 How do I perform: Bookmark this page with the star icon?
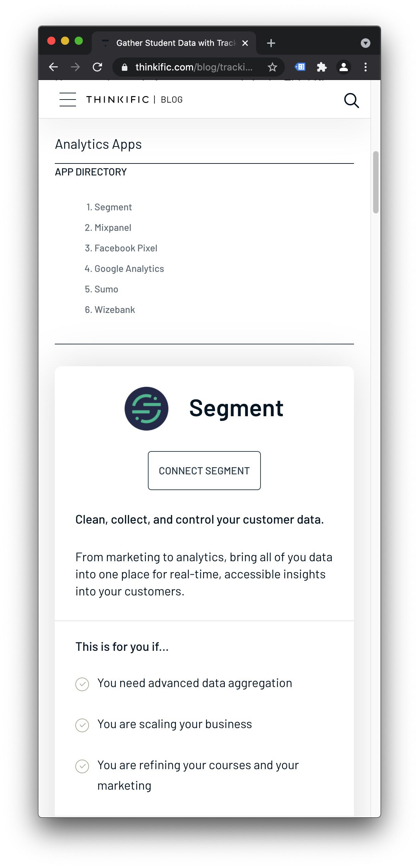(x=272, y=67)
